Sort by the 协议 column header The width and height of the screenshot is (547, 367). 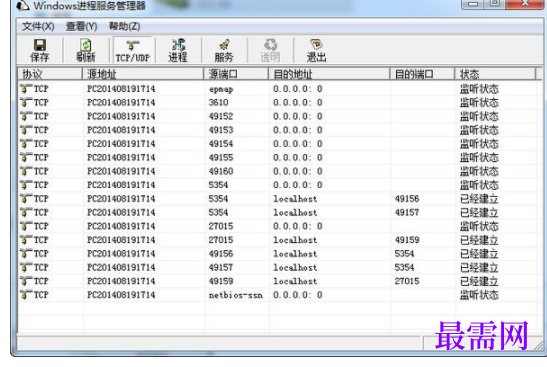point(50,74)
